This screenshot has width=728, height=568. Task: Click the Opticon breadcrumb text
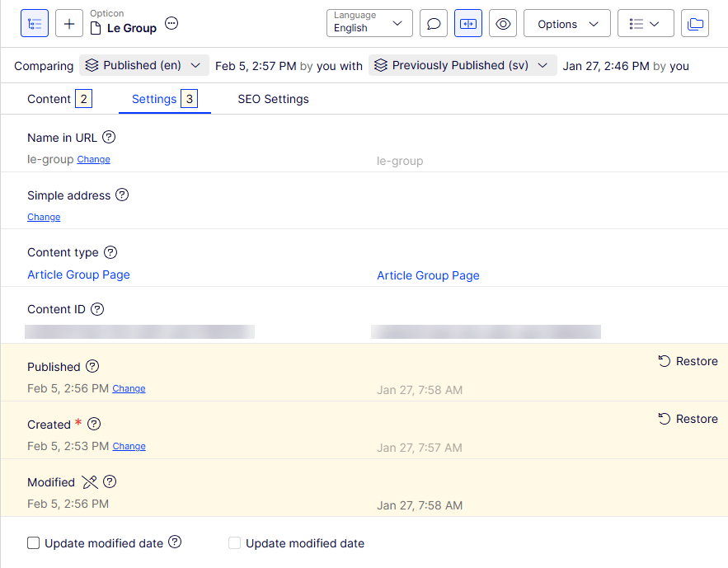(107, 13)
